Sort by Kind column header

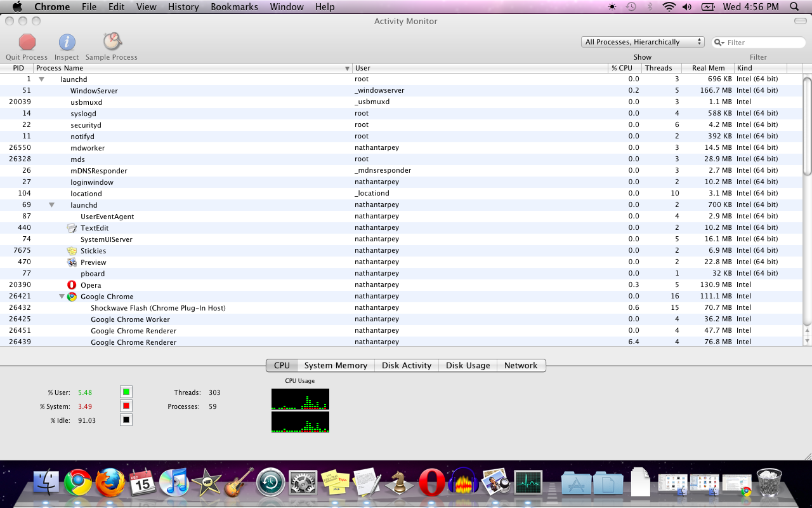pyautogui.click(x=761, y=68)
